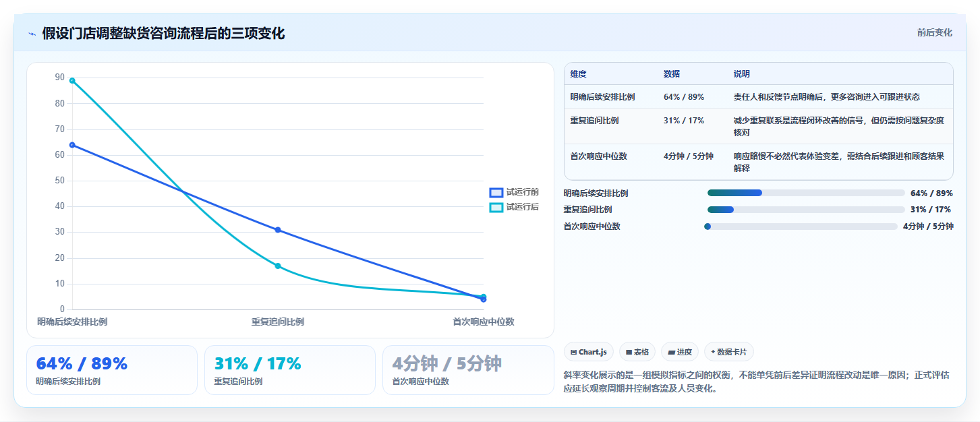This screenshot has width=980, height=422.
Task: Click the 前后变化 label in header
Action: pyautogui.click(x=934, y=32)
